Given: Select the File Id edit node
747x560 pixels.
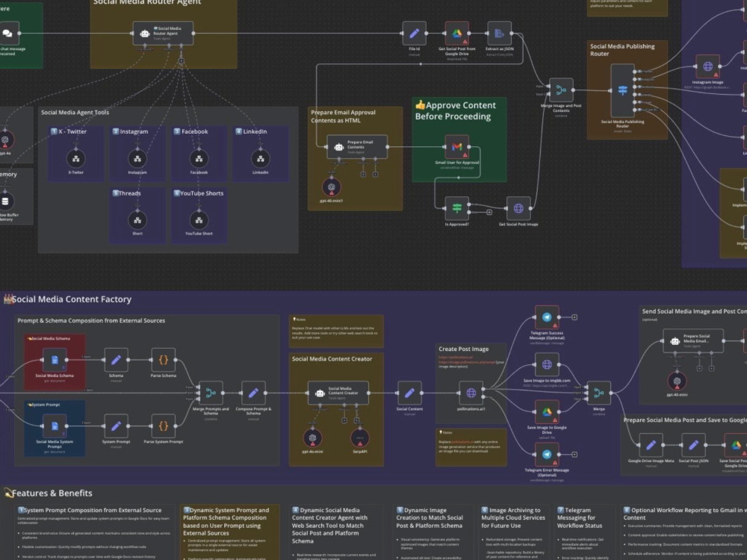Looking at the screenshot, I should coord(414,34).
